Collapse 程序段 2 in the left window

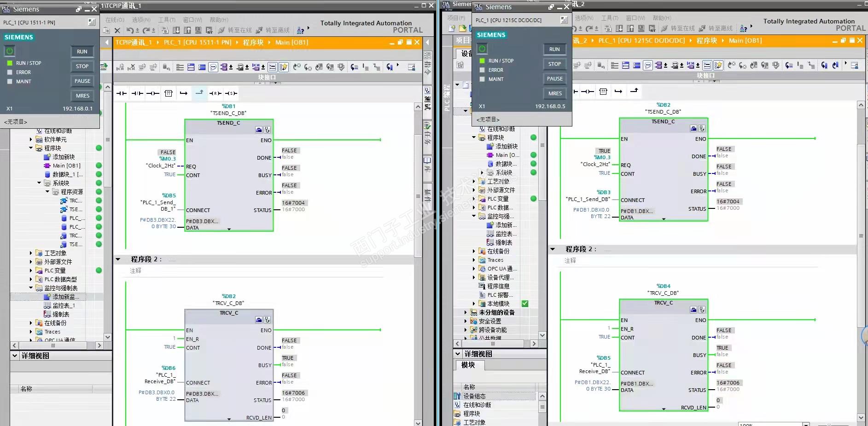point(118,259)
